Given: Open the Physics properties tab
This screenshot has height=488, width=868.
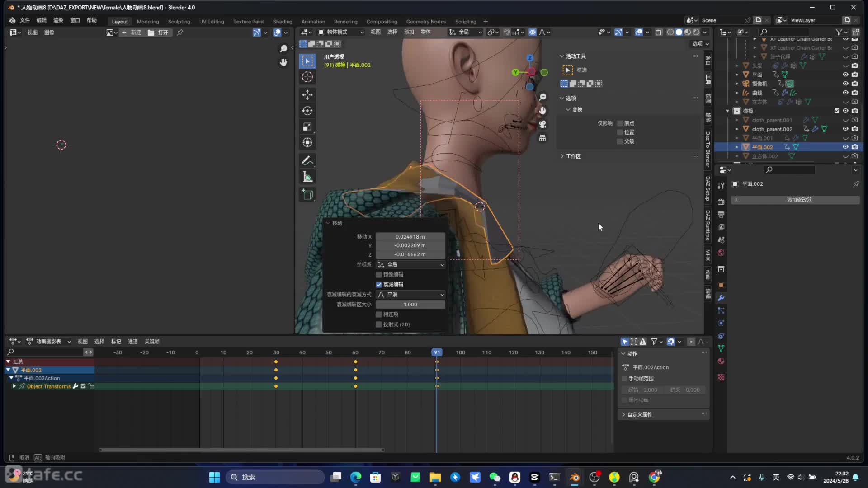Looking at the screenshot, I should click(721, 323).
